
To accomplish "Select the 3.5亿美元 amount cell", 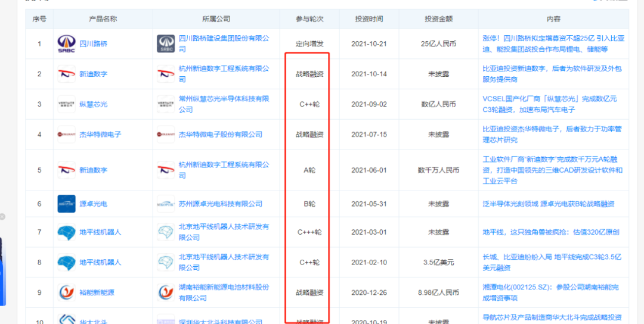I will 439,263.
